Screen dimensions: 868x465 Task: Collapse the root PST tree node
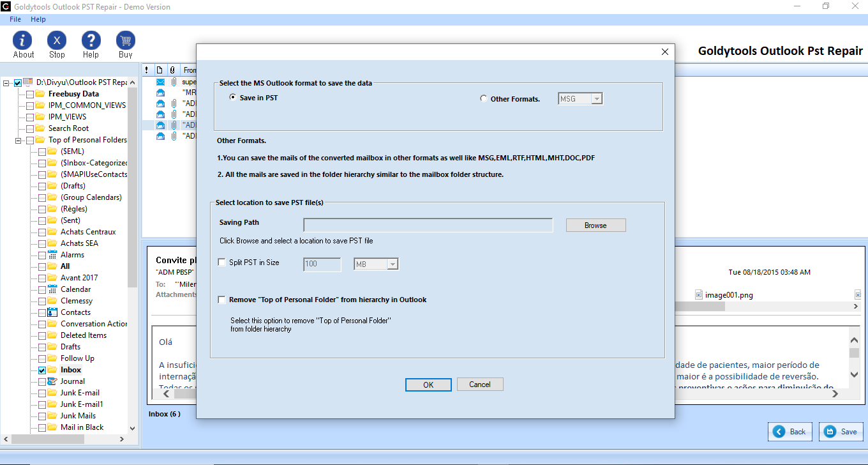(x=7, y=82)
